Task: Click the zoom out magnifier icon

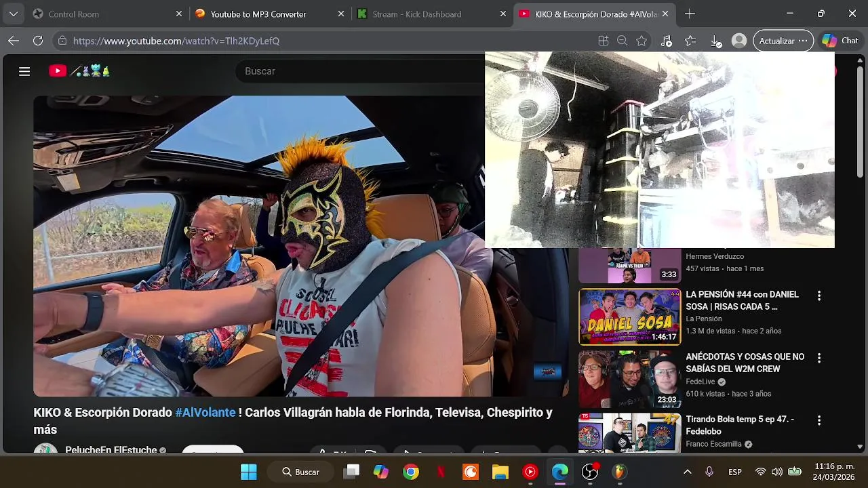Action: [x=623, y=41]
